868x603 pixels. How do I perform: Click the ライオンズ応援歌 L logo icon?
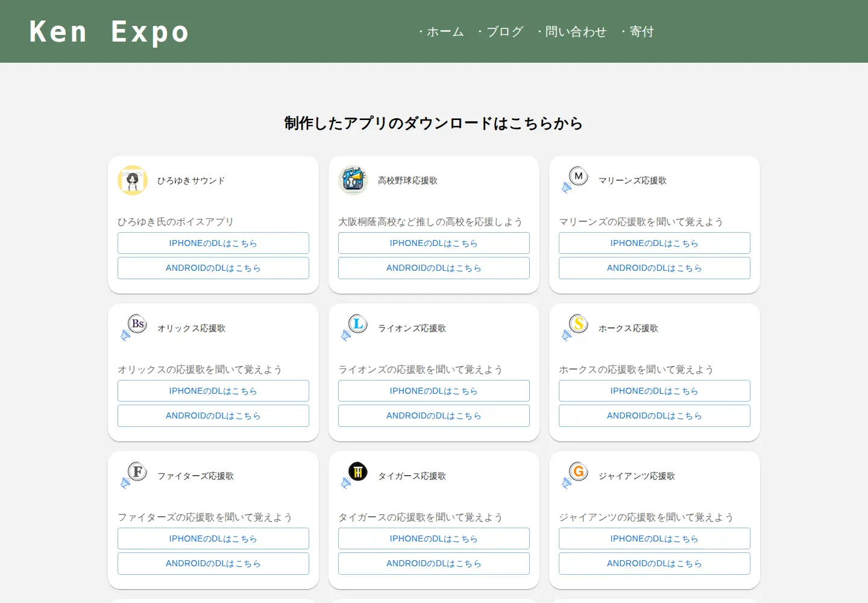point(353,328)
